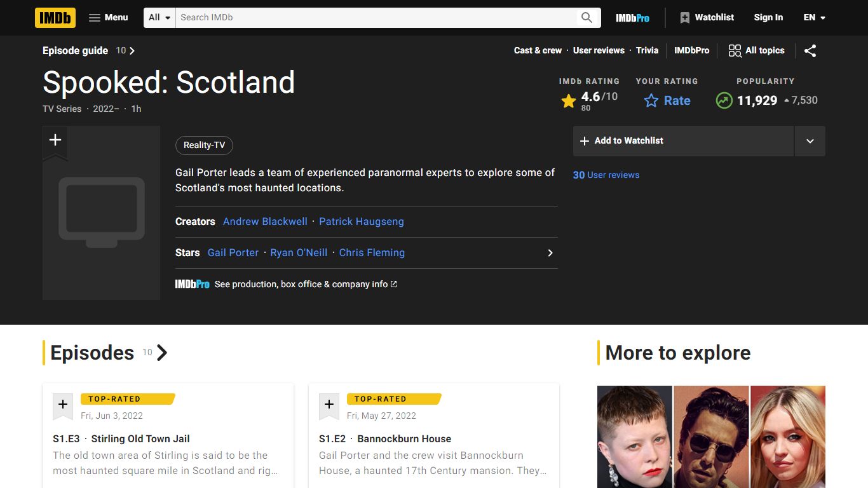
Task: View the 7,530 popularity change
Action: coord(801,100)
